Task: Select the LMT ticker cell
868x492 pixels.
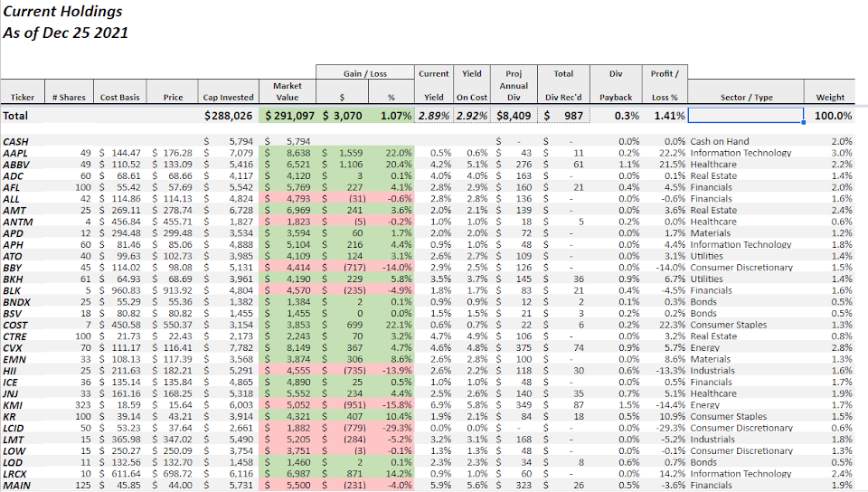Action: pos(12,440)
